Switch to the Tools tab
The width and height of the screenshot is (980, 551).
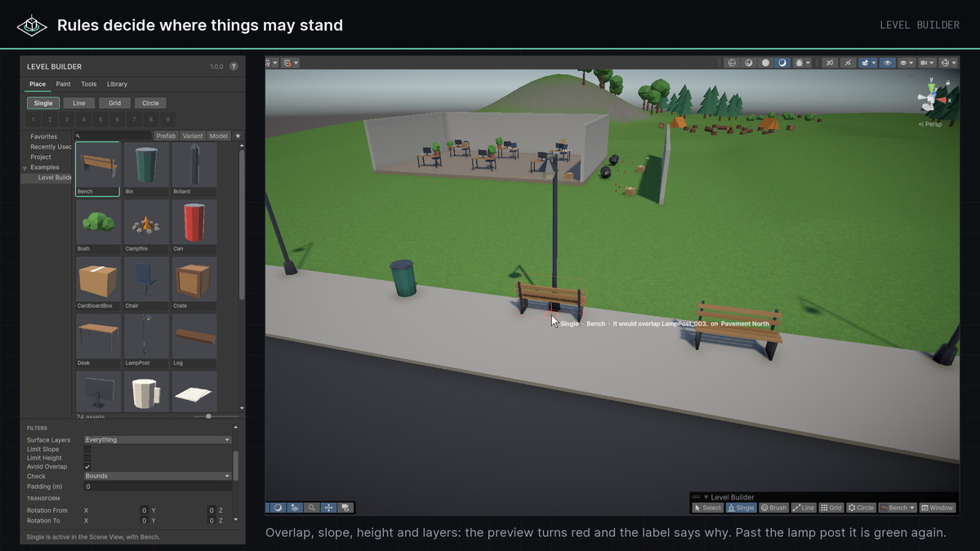tap(88, 84)
